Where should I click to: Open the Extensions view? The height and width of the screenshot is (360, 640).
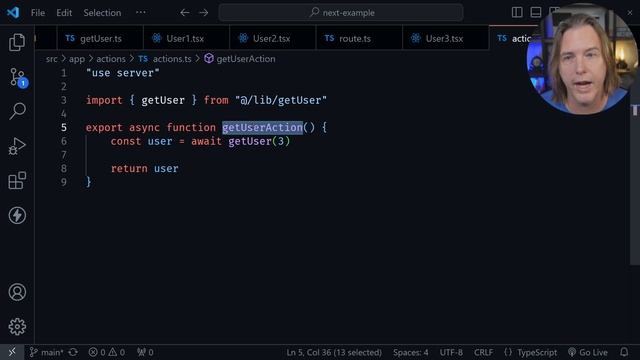(x=17, y=181)
